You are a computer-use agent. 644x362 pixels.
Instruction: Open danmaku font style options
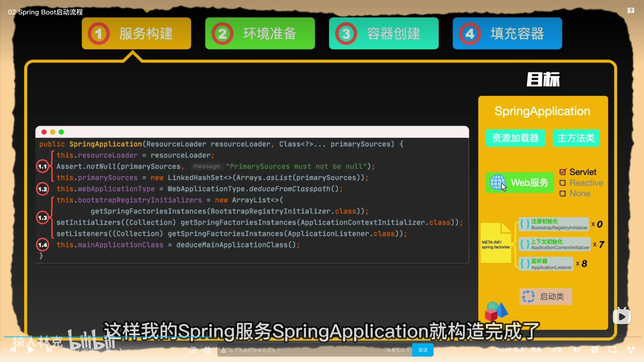point(223,350)
